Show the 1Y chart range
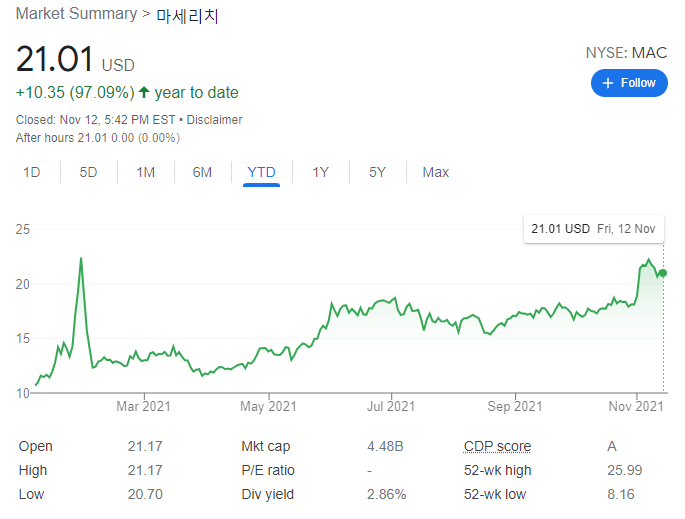Image resolution: width=685 pixels, height=519 pixels. pos(320,172)
